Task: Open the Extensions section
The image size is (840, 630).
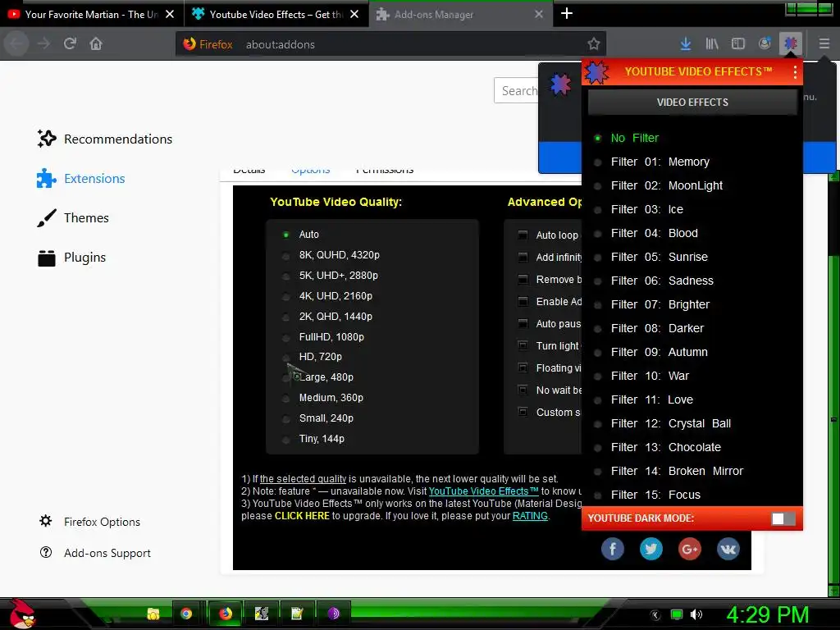Action: pos(81,178)
